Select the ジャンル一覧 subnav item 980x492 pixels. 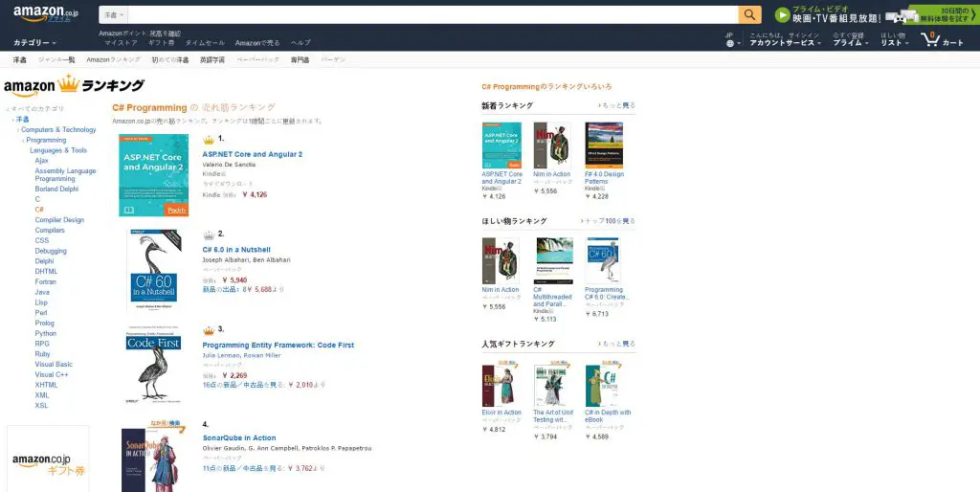click(56, 60)
